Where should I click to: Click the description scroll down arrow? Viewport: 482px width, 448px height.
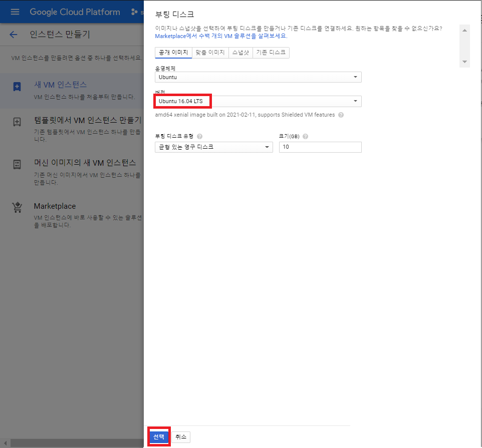464,62
